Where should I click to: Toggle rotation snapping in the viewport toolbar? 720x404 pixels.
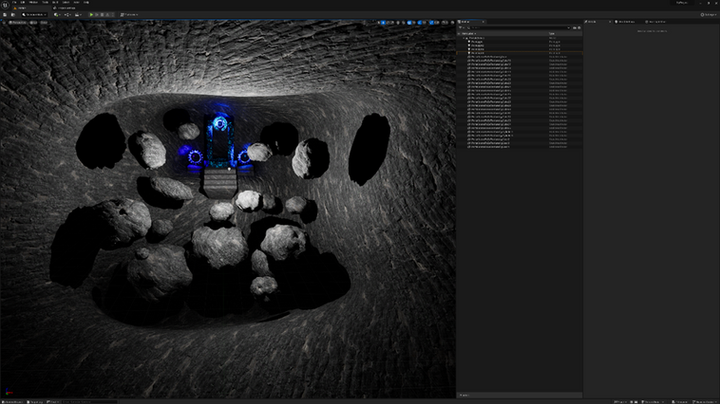click(419, 22)
